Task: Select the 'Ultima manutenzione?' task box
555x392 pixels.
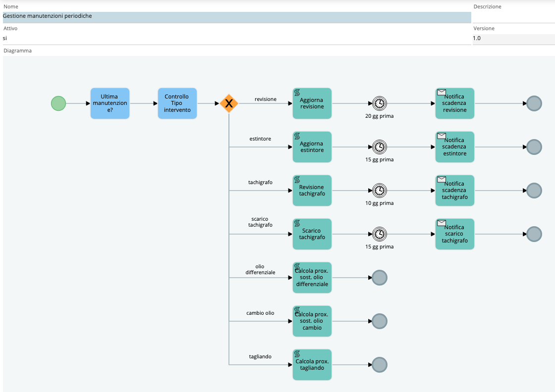Action: (110, 103)
